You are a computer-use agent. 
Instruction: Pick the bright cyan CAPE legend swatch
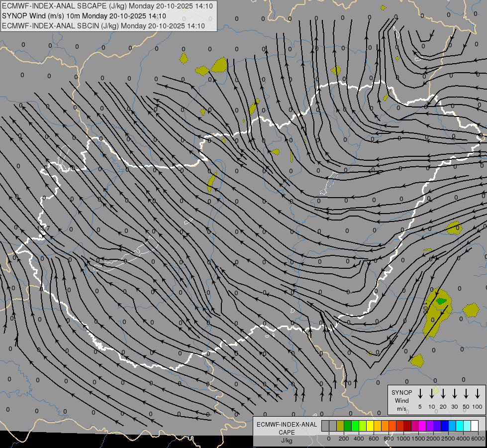tap(460, 426)
